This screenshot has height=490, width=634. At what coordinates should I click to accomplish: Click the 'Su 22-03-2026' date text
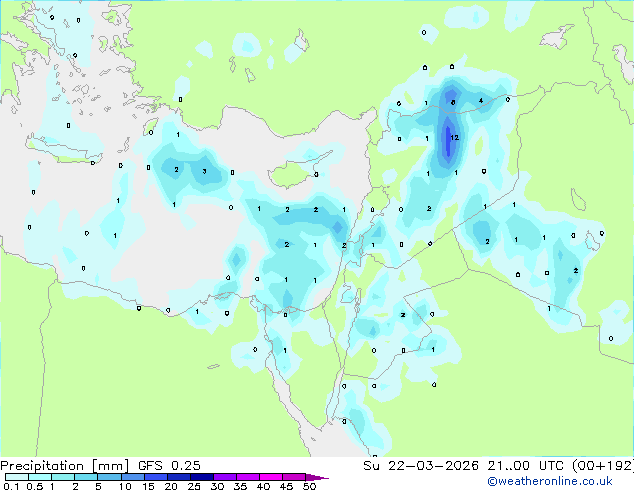421,465
